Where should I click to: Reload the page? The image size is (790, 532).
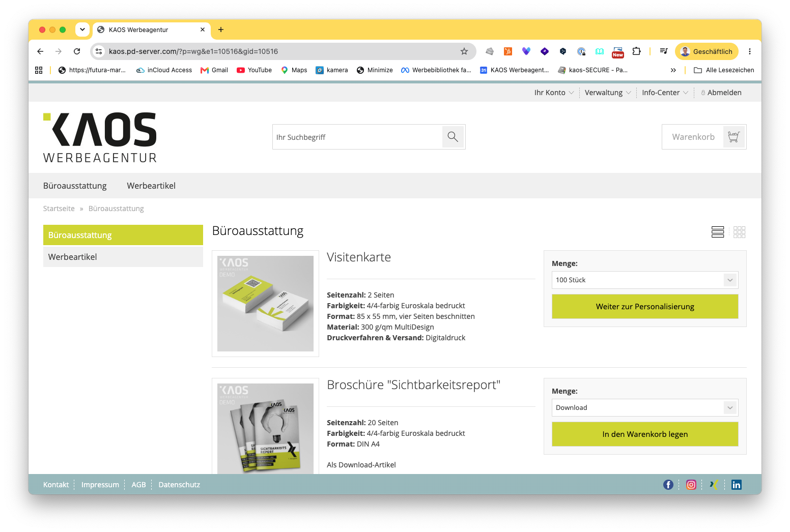coord(77,51)
